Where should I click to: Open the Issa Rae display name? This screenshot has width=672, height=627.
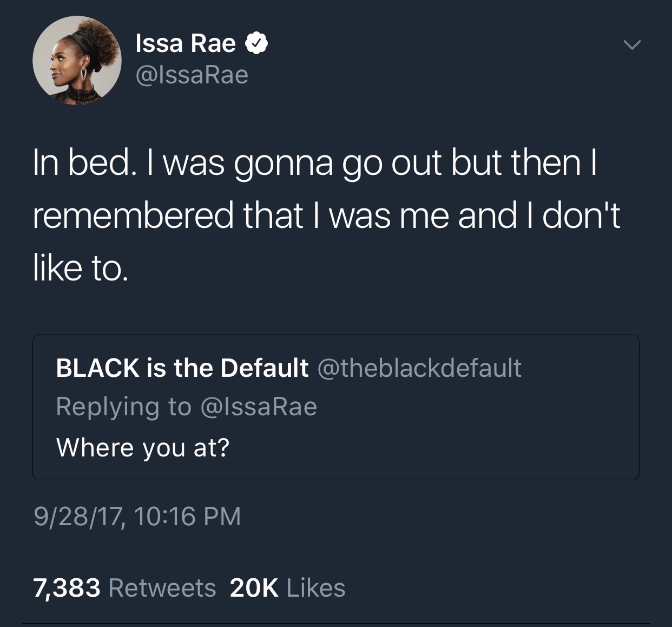(186, 43)
